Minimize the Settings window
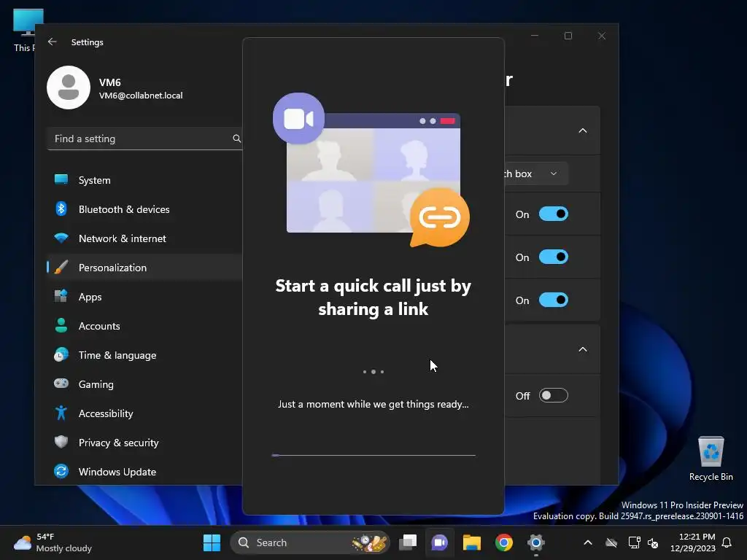Image resolution: width=747 pixels, height=560 pixels. [x=535, y=36]
